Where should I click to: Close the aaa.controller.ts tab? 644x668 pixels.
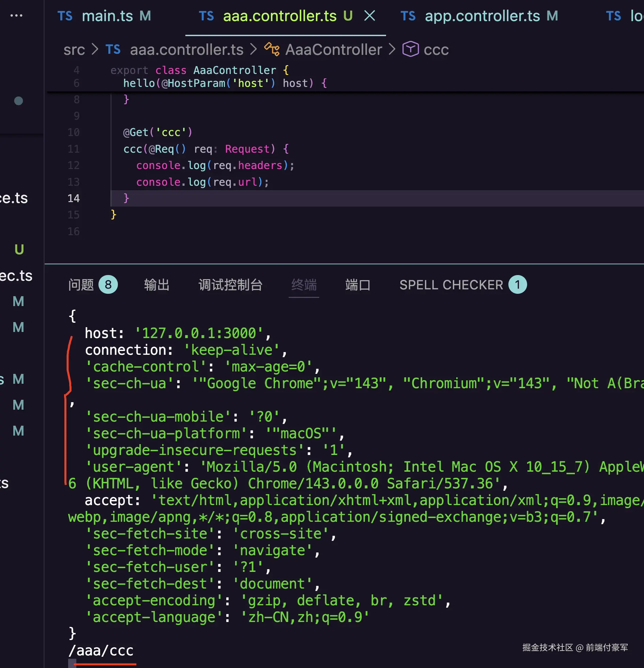click(x=370, y=16)
